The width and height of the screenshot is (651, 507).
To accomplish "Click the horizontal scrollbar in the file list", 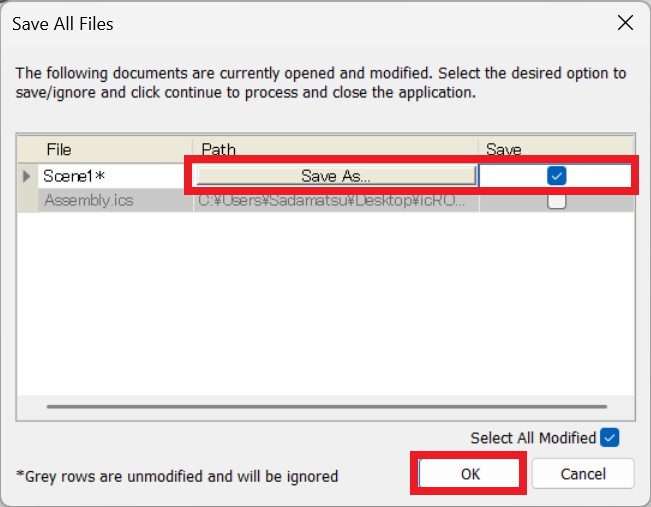I will (x=325, y=407).
